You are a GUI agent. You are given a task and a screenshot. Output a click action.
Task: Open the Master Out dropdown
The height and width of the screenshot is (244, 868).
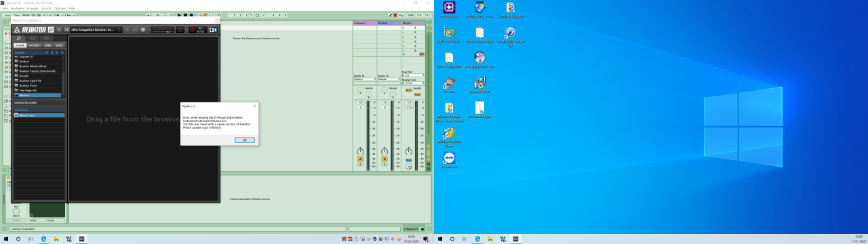pos(413,83)
